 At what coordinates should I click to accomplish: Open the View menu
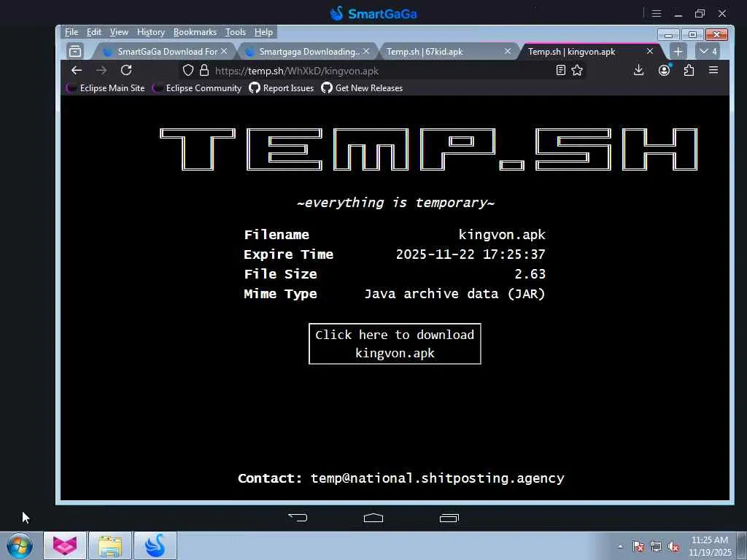tap(119, 32)
